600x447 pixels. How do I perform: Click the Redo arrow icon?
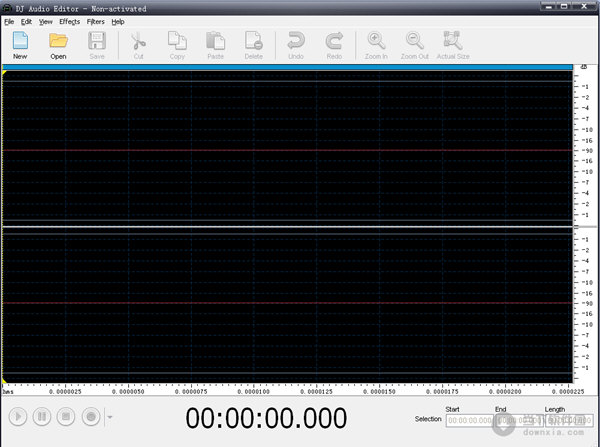point(334,44)
